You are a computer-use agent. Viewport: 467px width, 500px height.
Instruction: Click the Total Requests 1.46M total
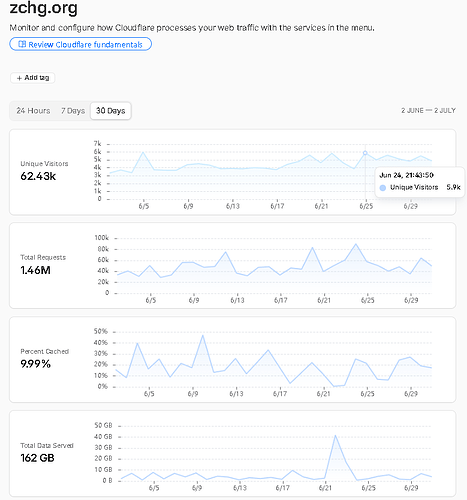(x=36, y=270)
